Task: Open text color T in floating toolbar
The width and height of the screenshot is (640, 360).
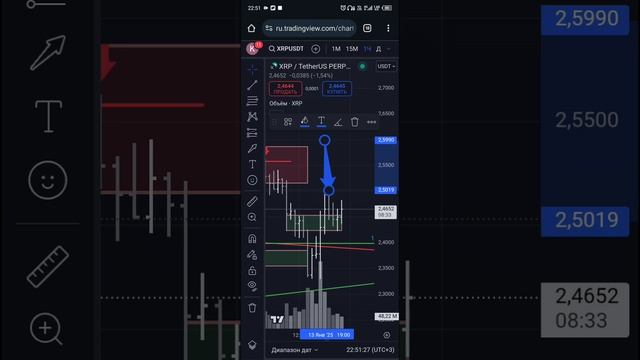Action: [x=321, y=122]
